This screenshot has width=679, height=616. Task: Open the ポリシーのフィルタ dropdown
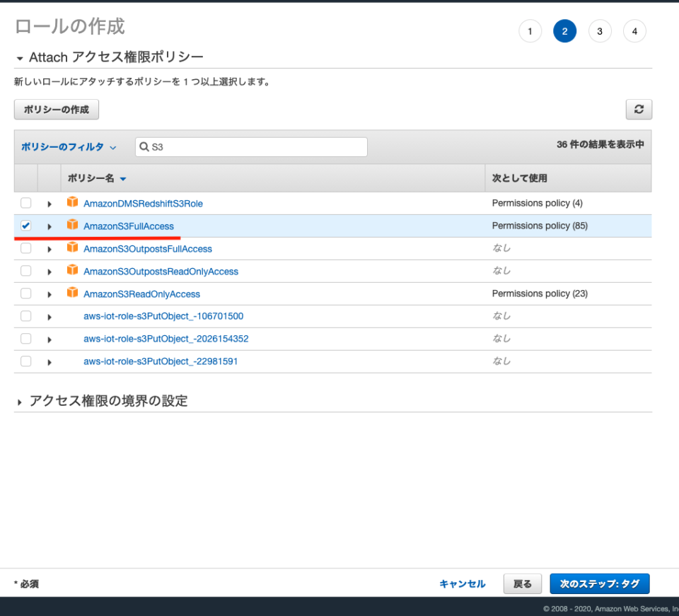(69, 147)
